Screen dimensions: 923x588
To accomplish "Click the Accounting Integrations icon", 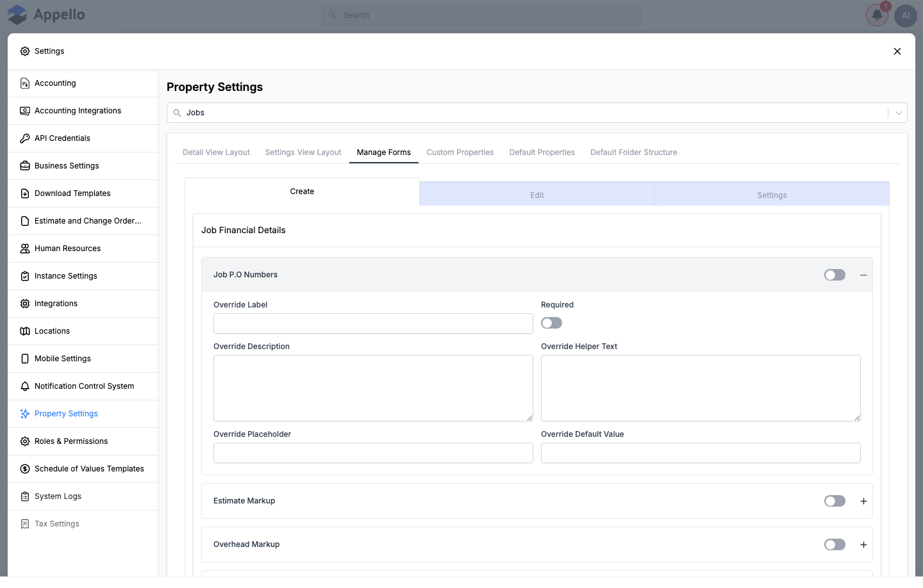I will click(x=25, y=111).
